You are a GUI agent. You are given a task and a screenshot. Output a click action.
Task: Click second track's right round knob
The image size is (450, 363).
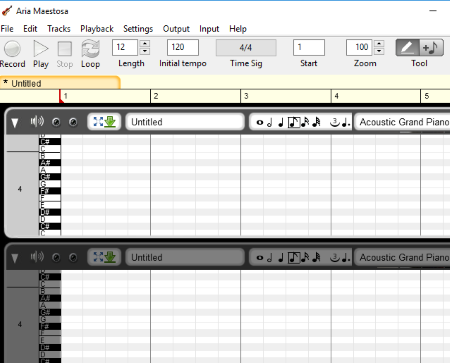tap(73, 258)
